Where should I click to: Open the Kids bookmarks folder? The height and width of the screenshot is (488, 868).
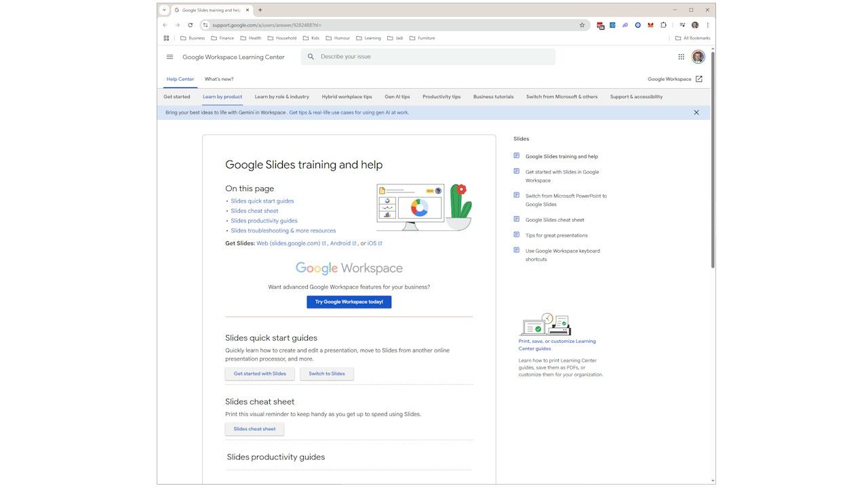pos(311,38)
